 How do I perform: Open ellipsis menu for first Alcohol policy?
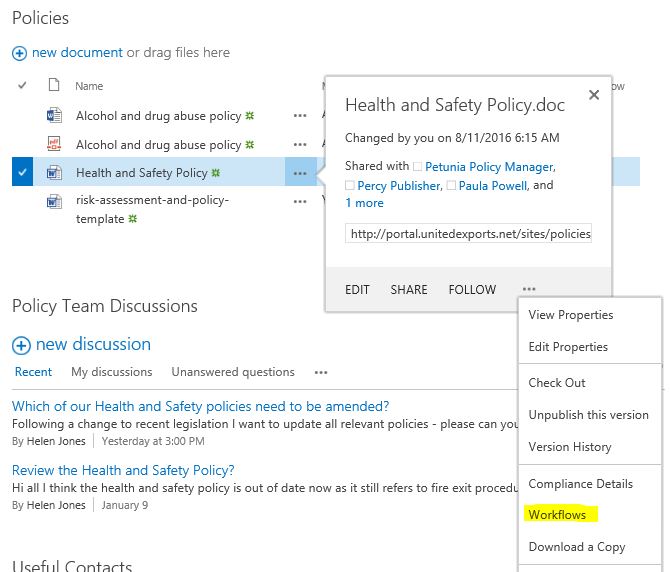300,116
